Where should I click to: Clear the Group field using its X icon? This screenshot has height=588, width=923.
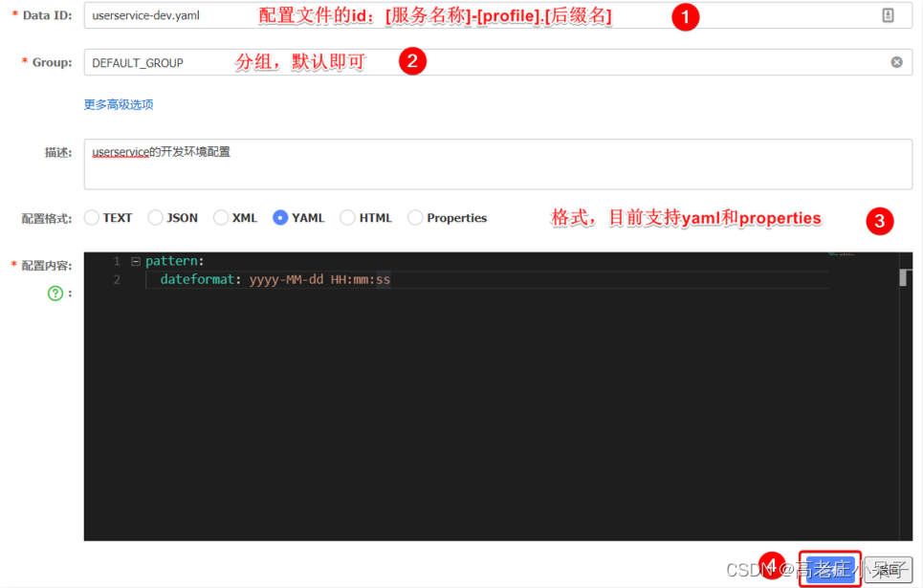click(x=896, y=61)
